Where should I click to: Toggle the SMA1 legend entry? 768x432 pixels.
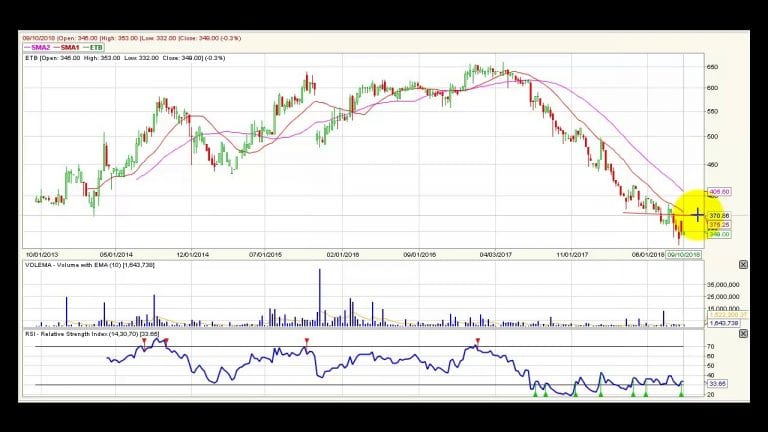click(x=67, y=48)
